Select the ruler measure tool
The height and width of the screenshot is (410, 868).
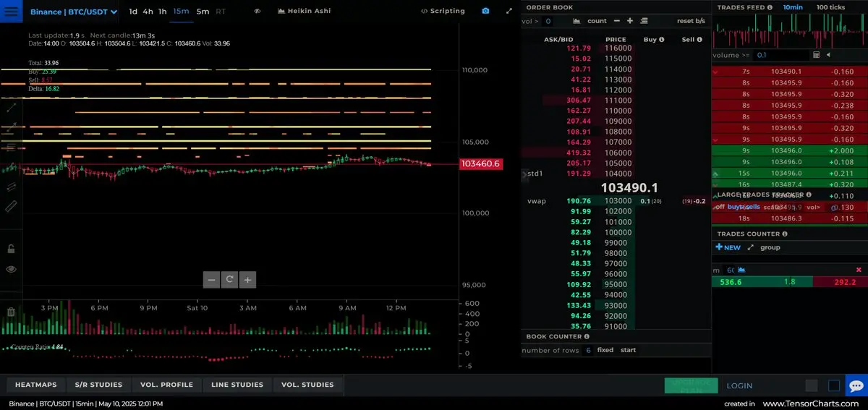[11, 206]
